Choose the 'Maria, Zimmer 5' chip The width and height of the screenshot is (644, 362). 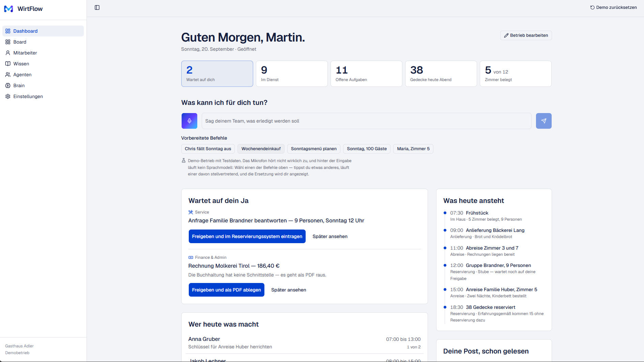pyautogui.click(x=413, y=149)
